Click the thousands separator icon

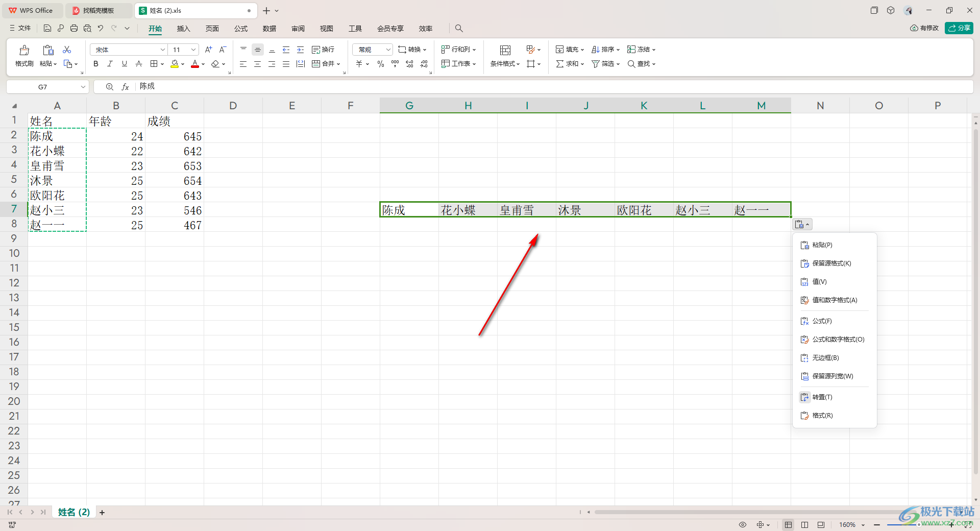coord(395,64)
